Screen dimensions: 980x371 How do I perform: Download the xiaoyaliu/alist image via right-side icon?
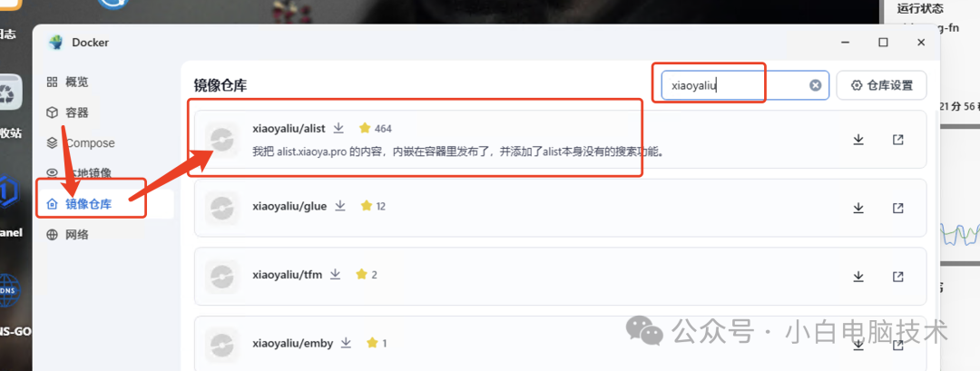point(858,140)
